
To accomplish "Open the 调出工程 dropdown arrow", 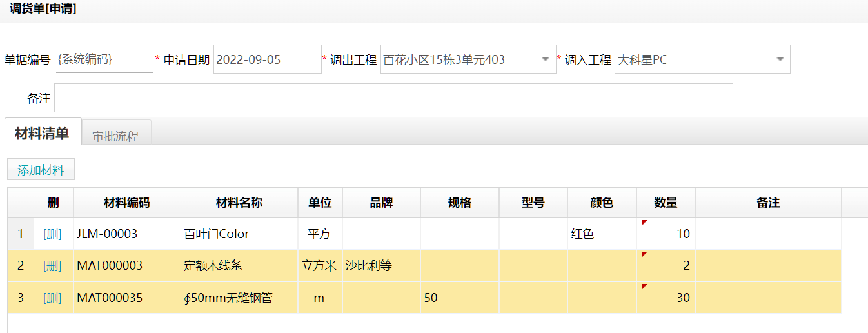I will click(545, 59).
